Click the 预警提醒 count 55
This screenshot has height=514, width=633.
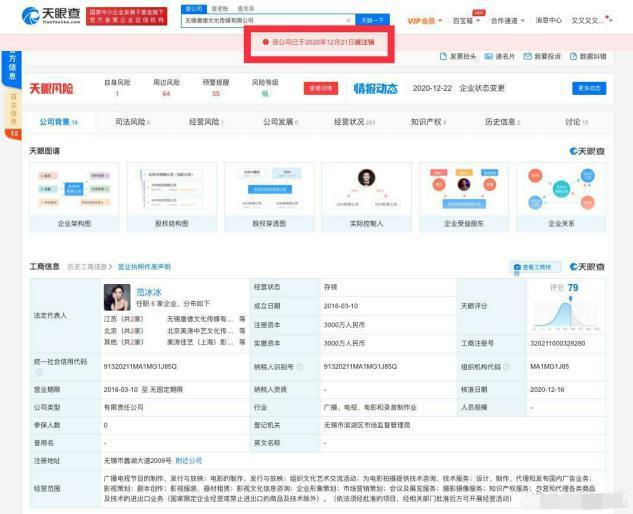tap(216, 94)
